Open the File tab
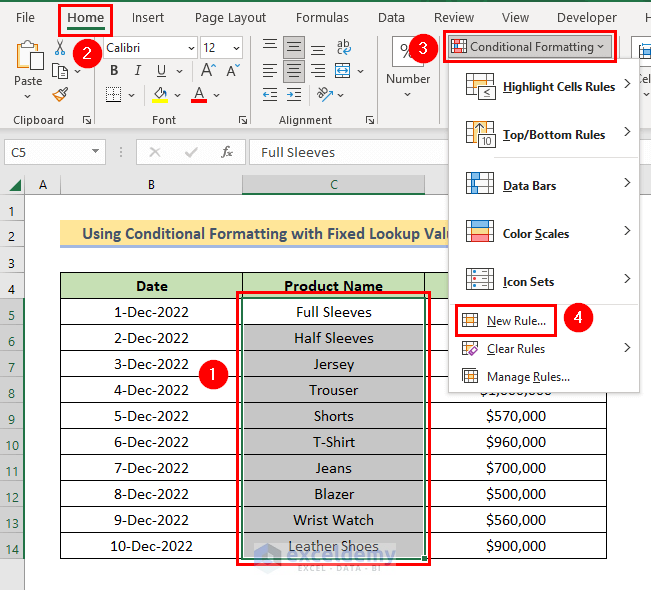Image resolution: width=651 pixels, height=590 pixels. pyautogui.click(x=25, y=17)
